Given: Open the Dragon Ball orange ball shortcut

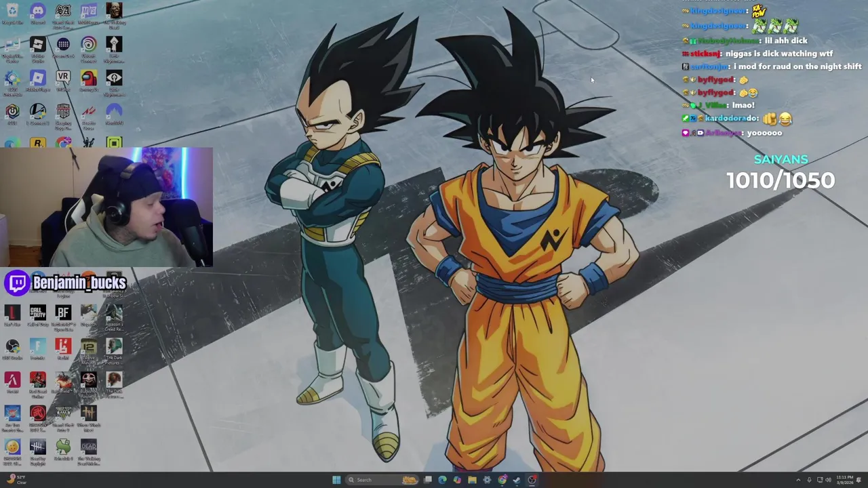Looking at the screenshot, I should [x=12, y=452].
